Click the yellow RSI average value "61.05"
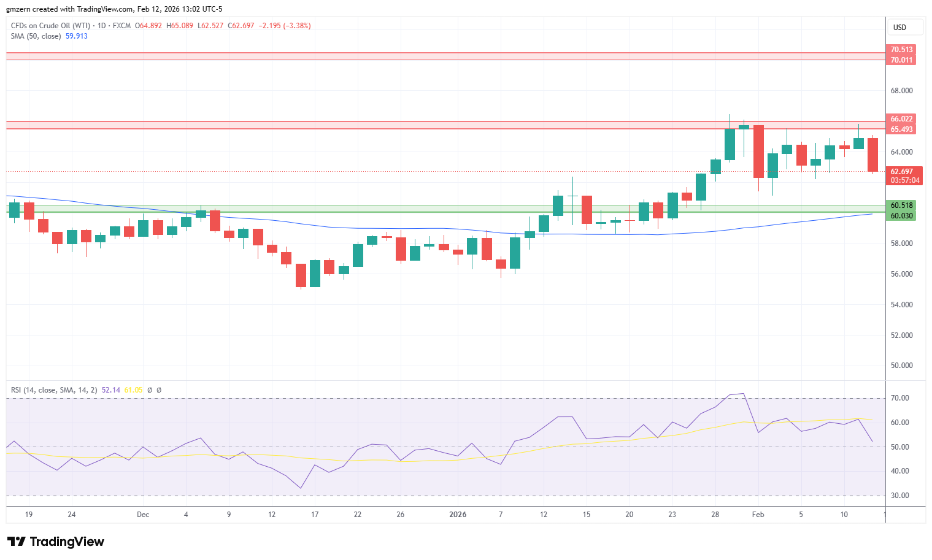932x560 pixels. pyautogui.click(x=133, y=390)
